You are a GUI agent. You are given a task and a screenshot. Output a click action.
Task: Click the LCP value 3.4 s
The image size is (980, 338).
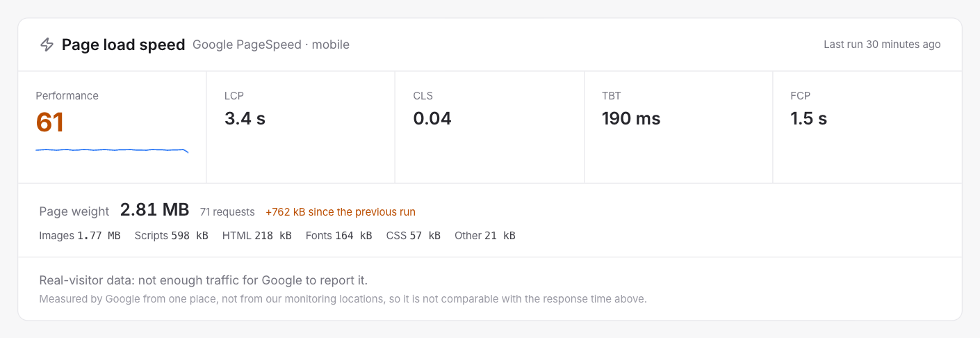click(x=245, y=119)
